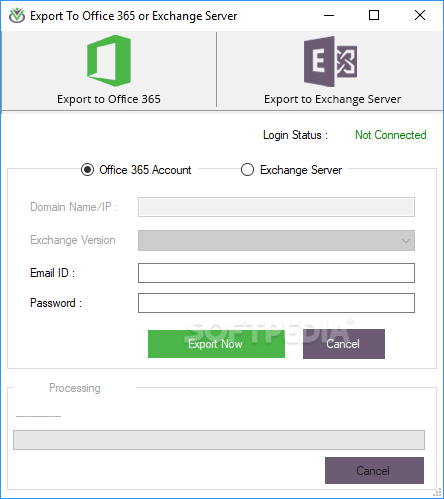
Task: Switch to Export to Exchange Server tab label
Action: pyautogui.click(x=332, y=99)
